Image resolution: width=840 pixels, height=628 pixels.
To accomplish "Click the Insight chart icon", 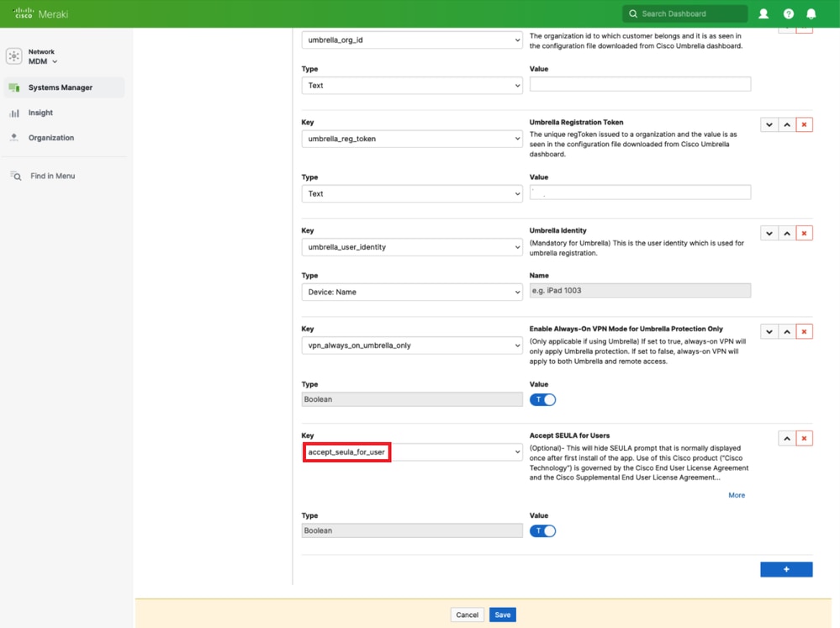I will coord(13,112).
